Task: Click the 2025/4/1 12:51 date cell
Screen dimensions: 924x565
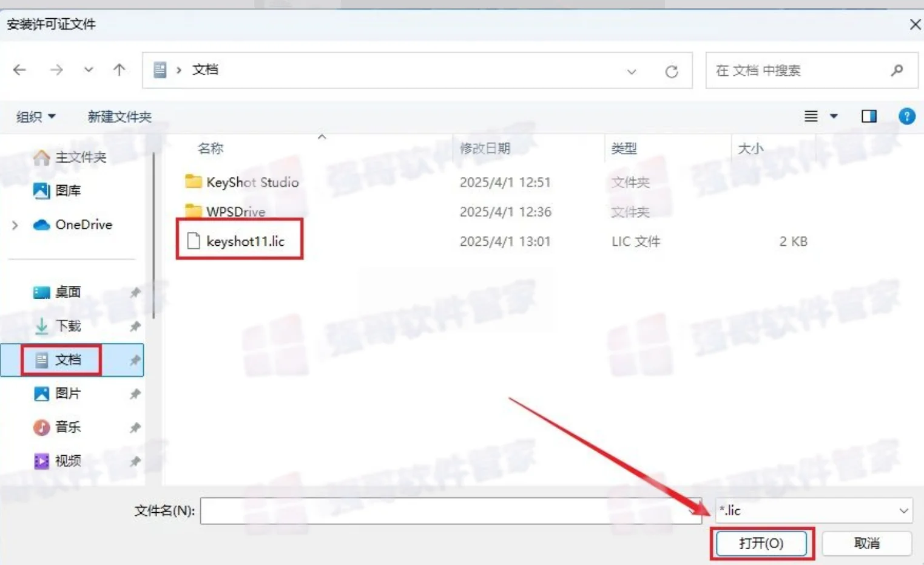Action: pos(505,182)
